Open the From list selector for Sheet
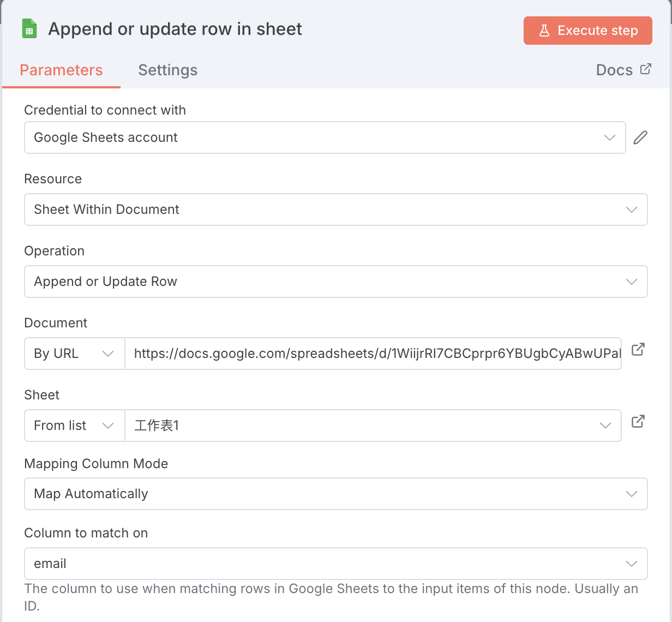Image resolution: width=672 pixels, height=622 pixels. pyautogui.click(x=74, y=426)
